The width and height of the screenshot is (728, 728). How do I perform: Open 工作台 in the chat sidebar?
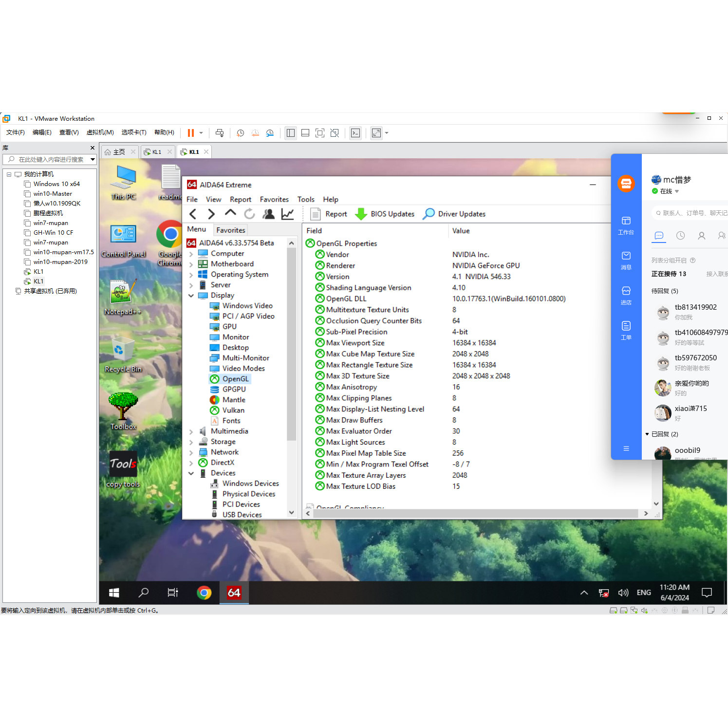[626, 226]
